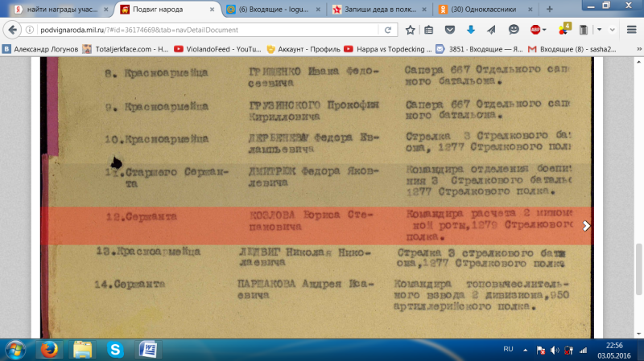Click the Adblock Plus toolbar icon
Screen dimensions: 644x361
534,30
